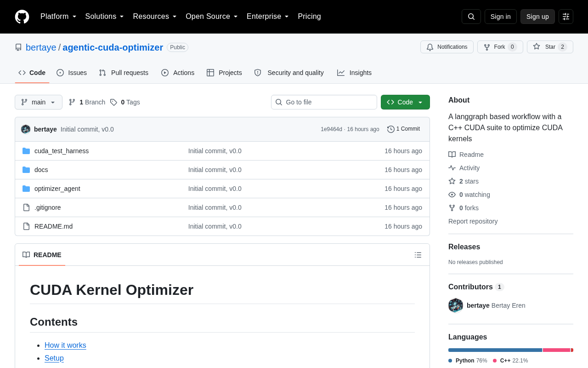Open the bertaye owner profile link
Screen dimensions: 588x368
click(41, 47)
